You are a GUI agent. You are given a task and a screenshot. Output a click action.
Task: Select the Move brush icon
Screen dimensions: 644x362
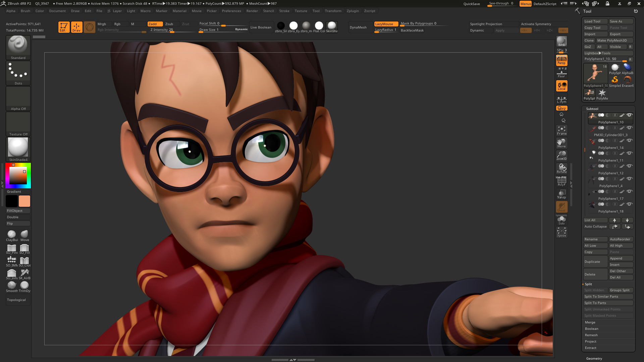tap(24, 236)
